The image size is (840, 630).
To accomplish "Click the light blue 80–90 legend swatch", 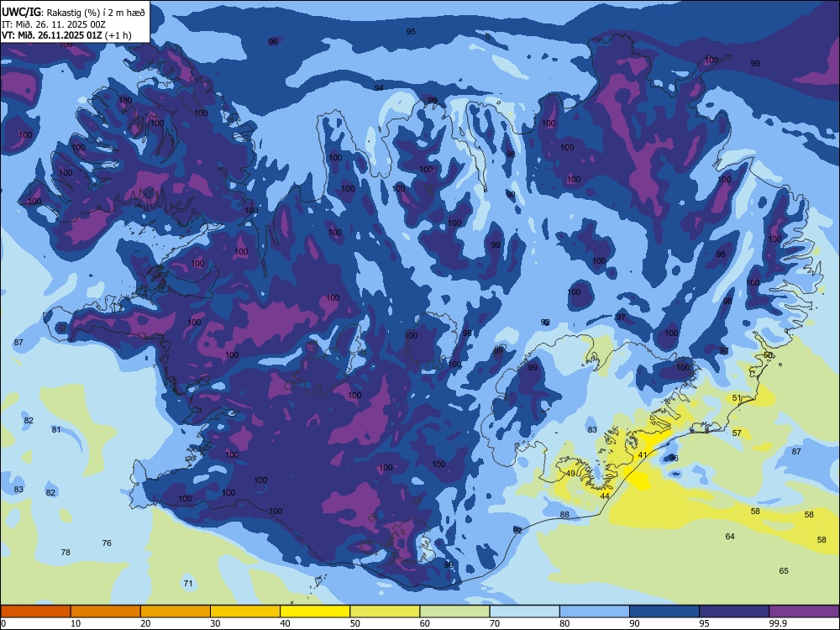I will [595, 612].
